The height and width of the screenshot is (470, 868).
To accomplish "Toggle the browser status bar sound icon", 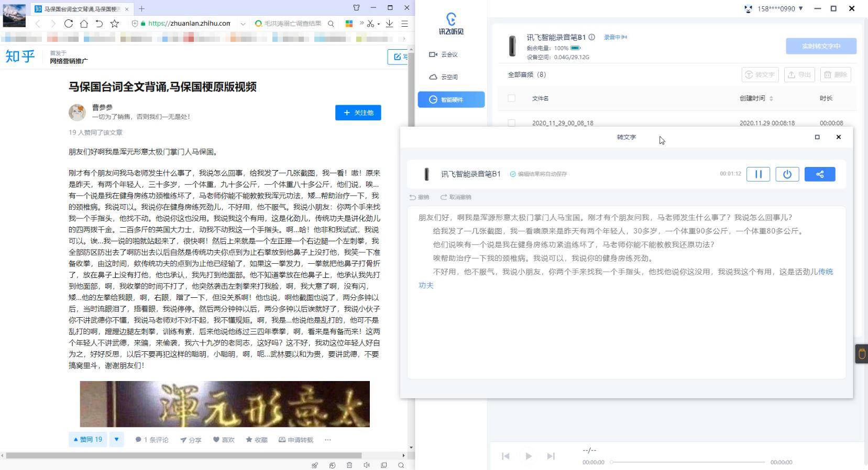I will tap(367, 465).
